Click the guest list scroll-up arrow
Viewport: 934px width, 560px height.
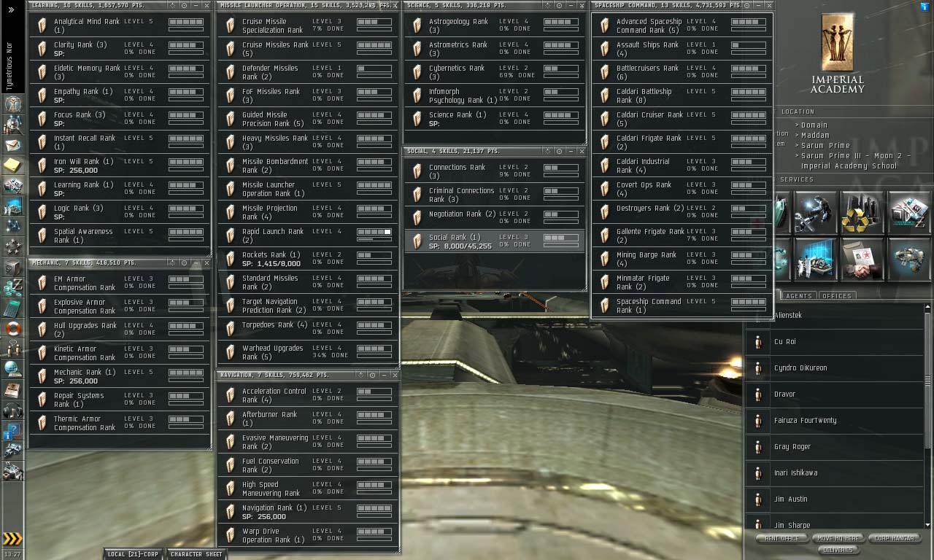(927, 307)
